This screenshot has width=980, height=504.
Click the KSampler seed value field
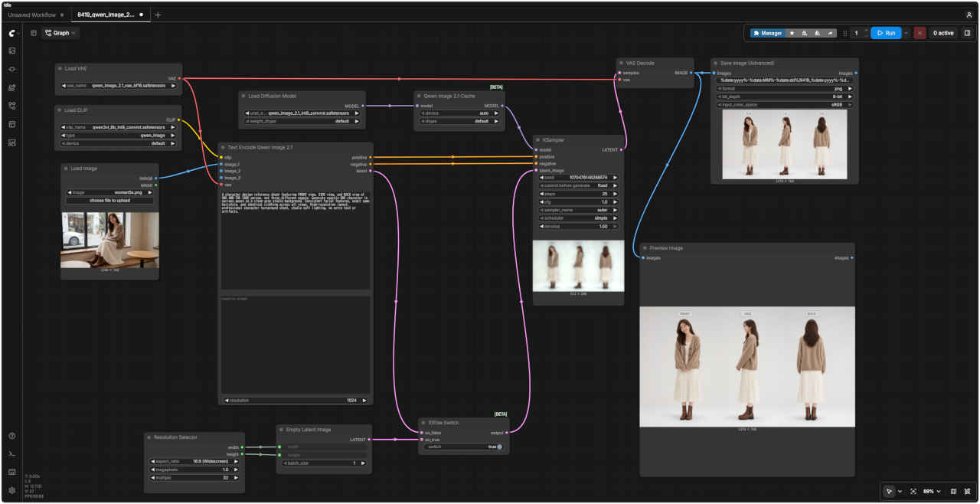(579, 177)
